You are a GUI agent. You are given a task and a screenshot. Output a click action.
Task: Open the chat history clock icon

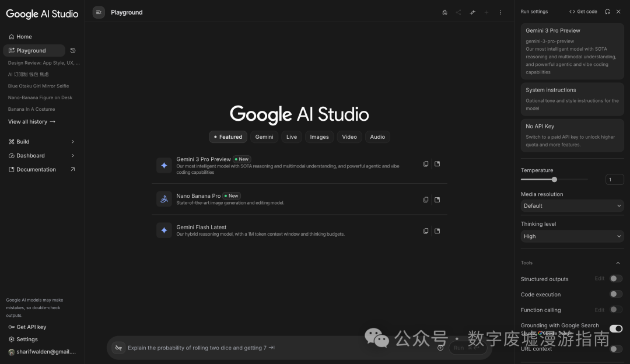click(73, 51)
